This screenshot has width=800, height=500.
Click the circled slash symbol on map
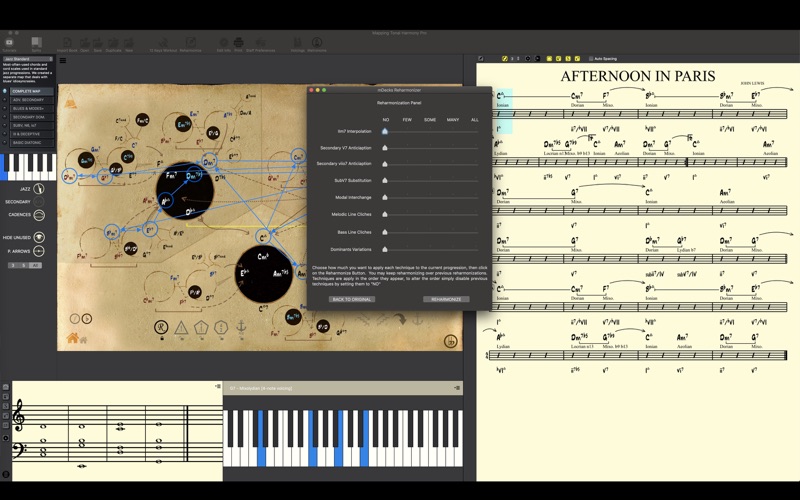coord(75,318)
